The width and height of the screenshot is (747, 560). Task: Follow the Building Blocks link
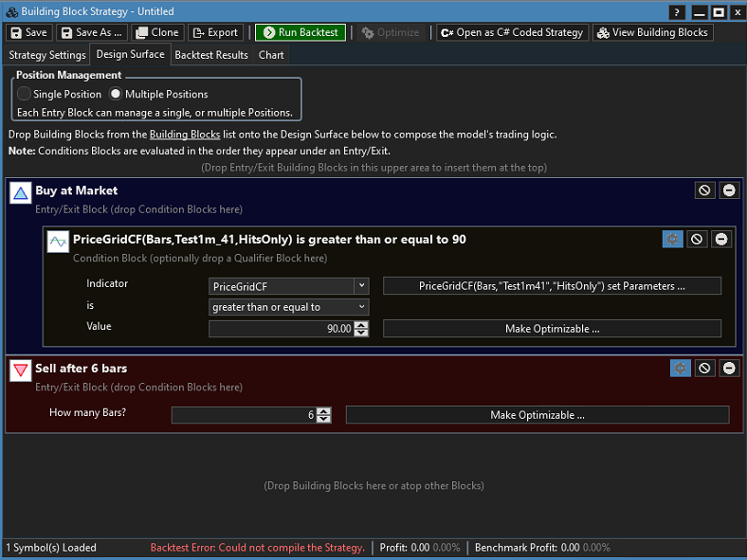[185, 135]
